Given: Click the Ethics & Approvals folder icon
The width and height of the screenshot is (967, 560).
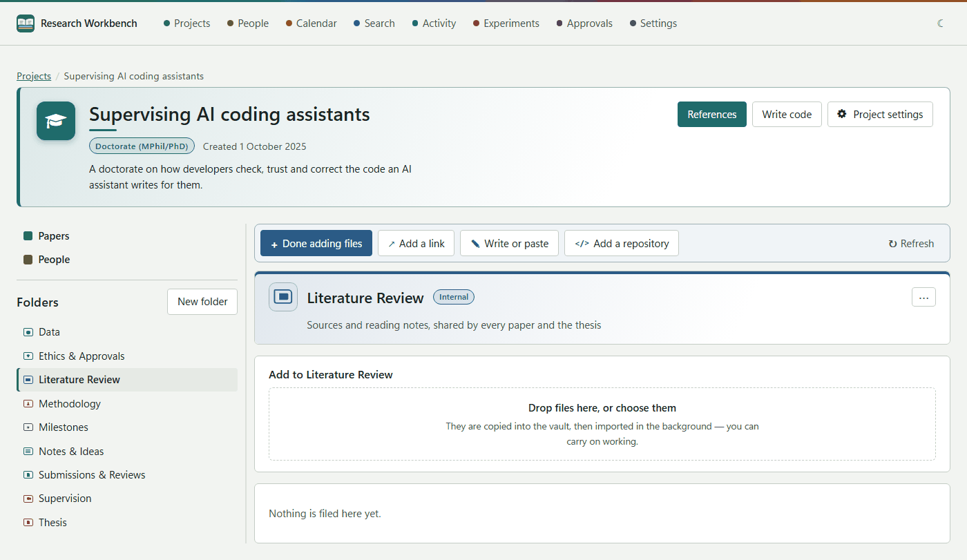Looking at the screenshot, I should (28, 356).
